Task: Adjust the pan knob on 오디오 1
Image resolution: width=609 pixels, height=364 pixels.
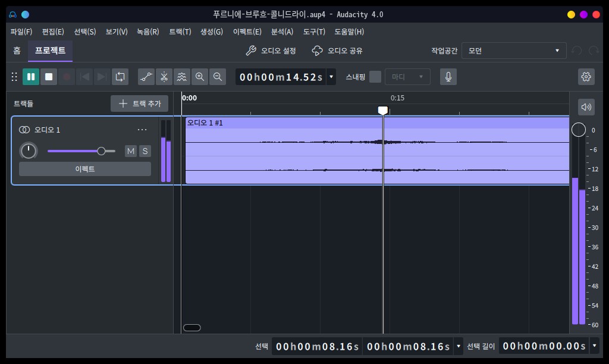Action: click(29, 150)
